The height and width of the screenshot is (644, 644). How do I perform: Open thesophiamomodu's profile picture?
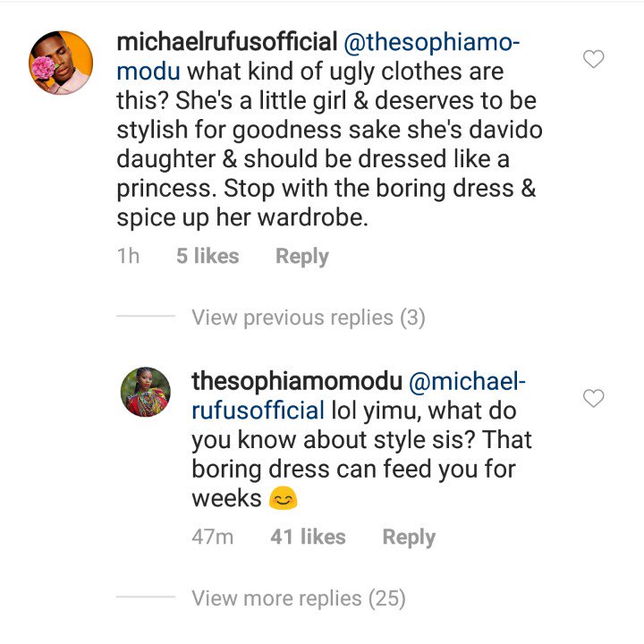pyautogui.click(x=146, y=392)
